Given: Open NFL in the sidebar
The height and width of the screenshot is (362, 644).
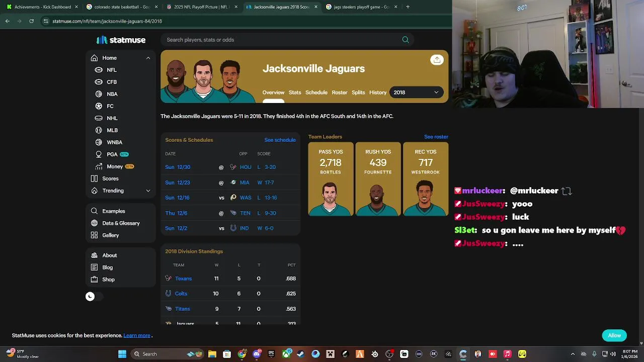Looking at the screenshot, I should coord(112,70).
